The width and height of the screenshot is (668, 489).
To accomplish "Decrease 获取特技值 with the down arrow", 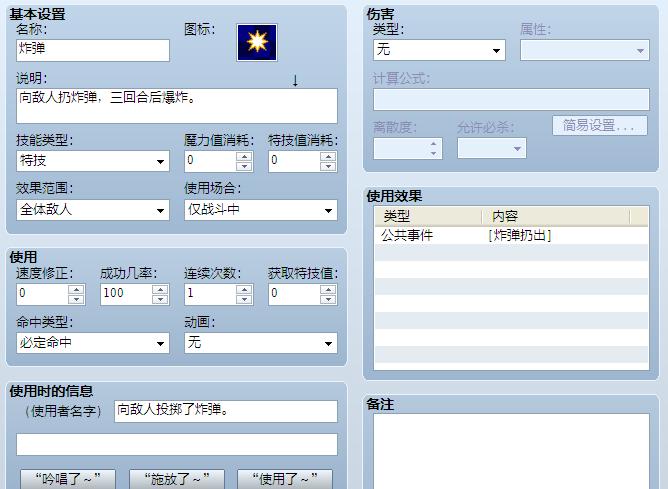I will [x=328, y=299].
